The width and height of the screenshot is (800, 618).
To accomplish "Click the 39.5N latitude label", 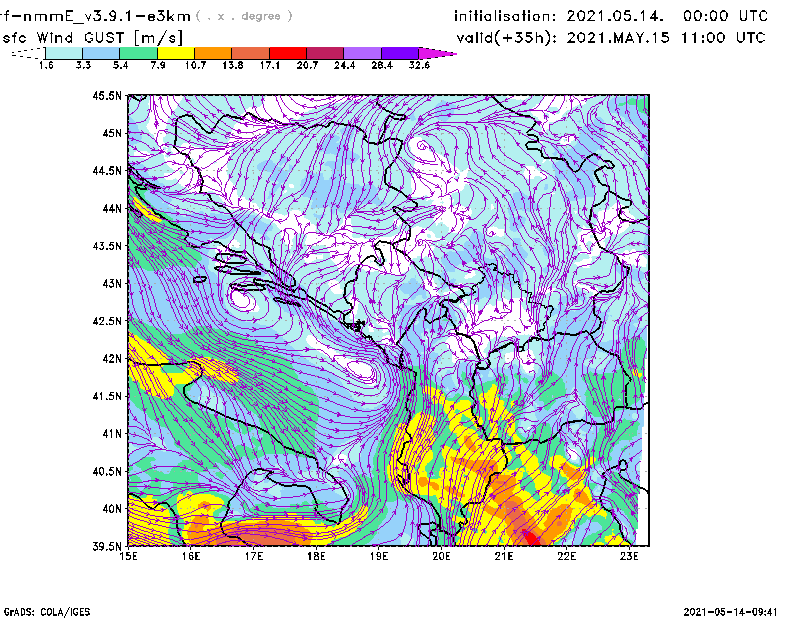I will tap(107, 547).
